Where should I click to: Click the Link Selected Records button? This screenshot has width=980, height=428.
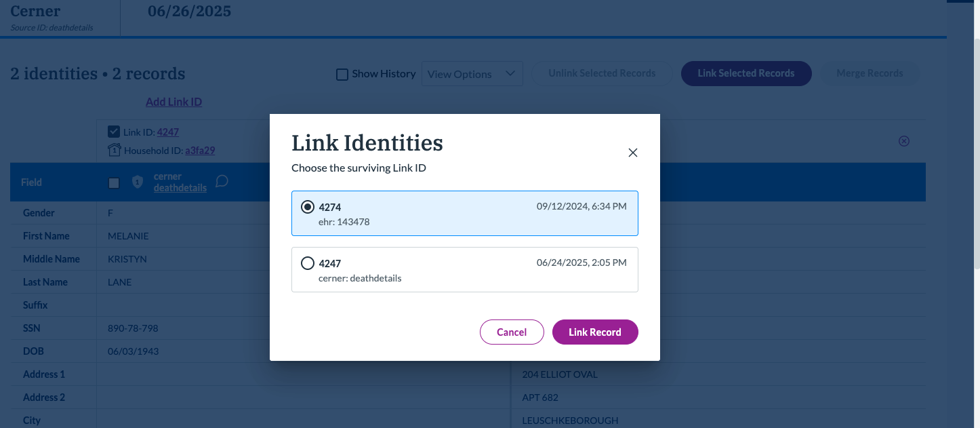[x=746, y=73]
